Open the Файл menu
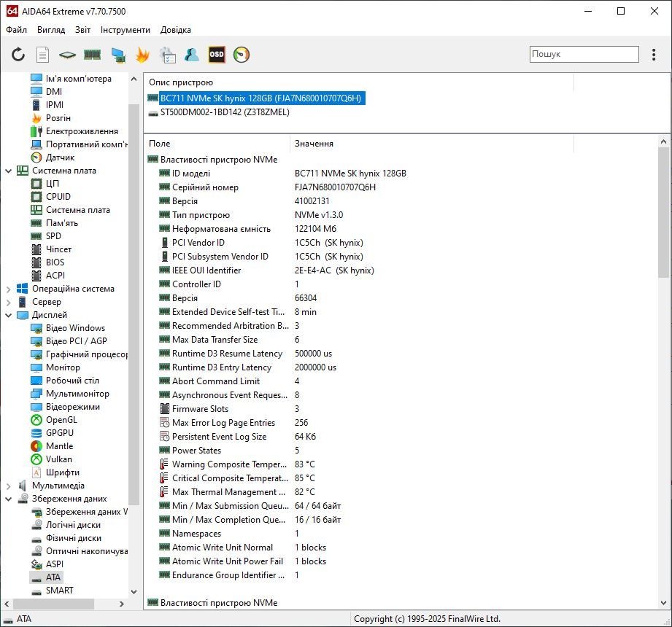 tap(16, 30)
